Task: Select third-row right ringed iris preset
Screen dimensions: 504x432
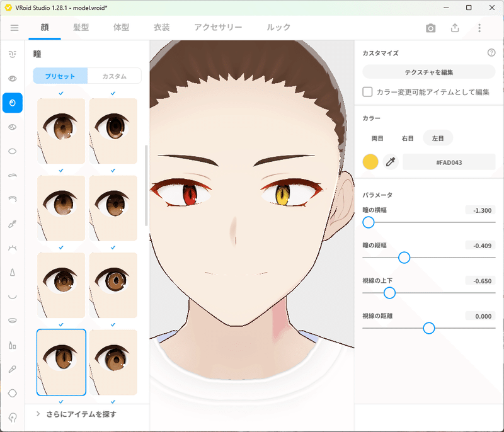Action: [x=113, y=285]
